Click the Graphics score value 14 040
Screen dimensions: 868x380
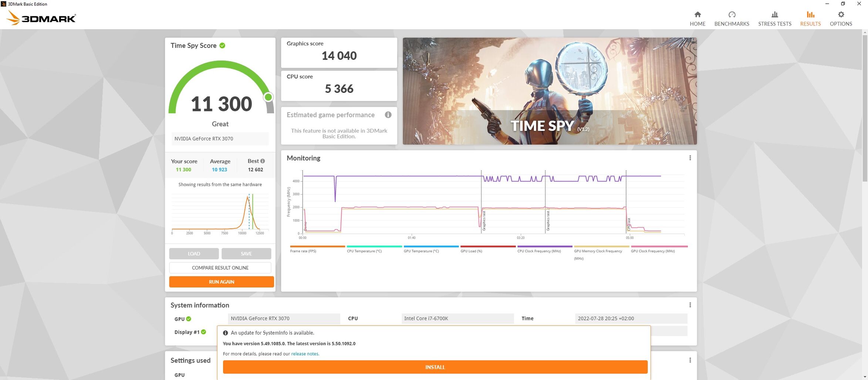click(339, 56)
